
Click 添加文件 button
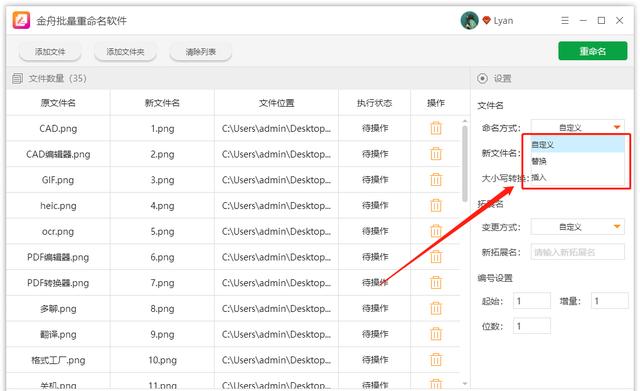tap(50, 52)
